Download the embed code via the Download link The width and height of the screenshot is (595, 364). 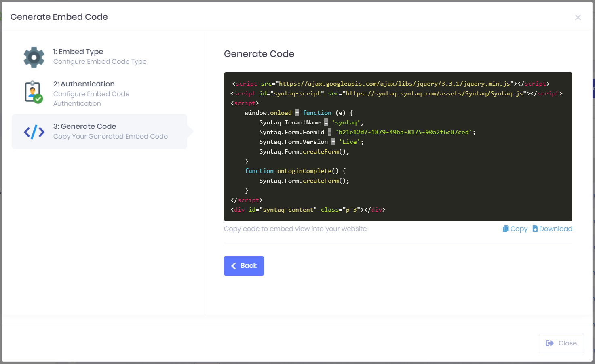[555, 229]
